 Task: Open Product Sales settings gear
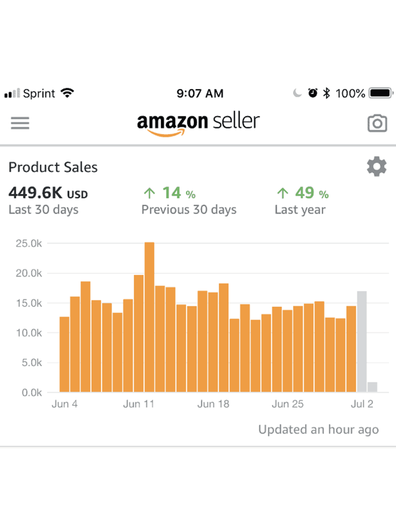tap(376, 167)
